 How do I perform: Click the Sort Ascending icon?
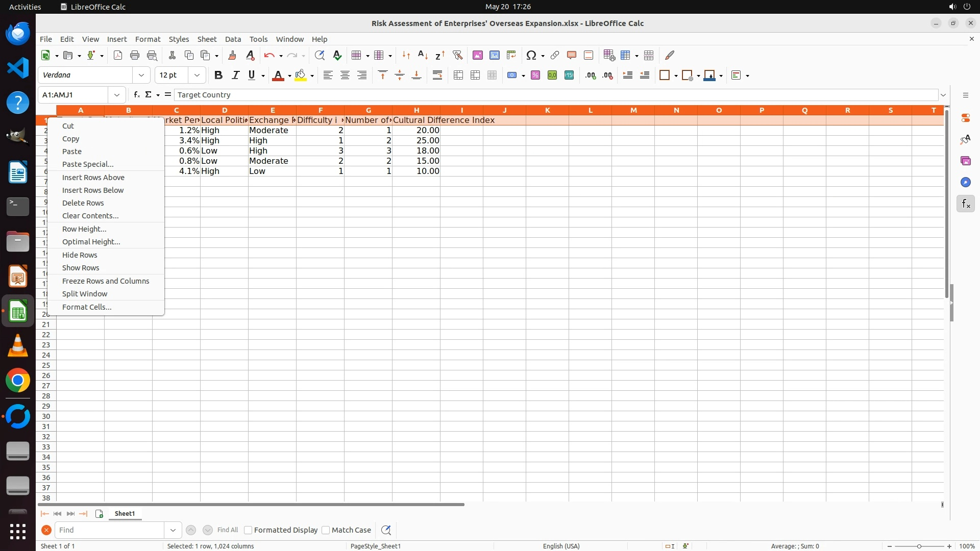(x=423, y=55)
